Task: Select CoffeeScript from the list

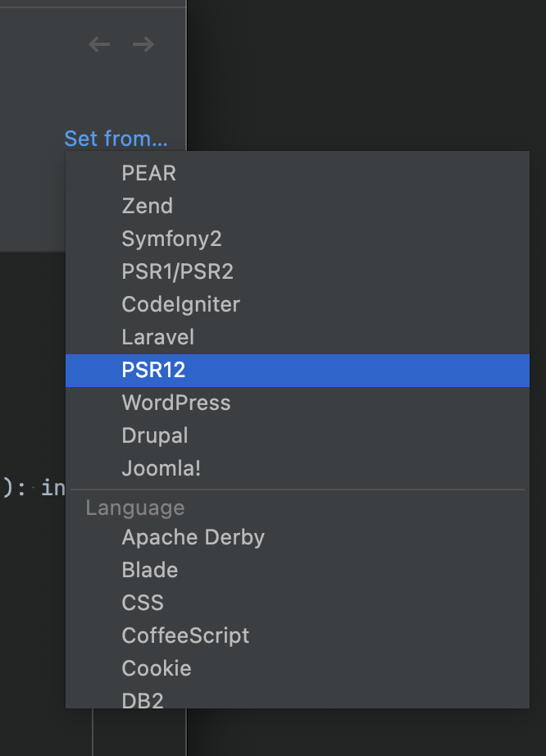Action: click(185, 635)
